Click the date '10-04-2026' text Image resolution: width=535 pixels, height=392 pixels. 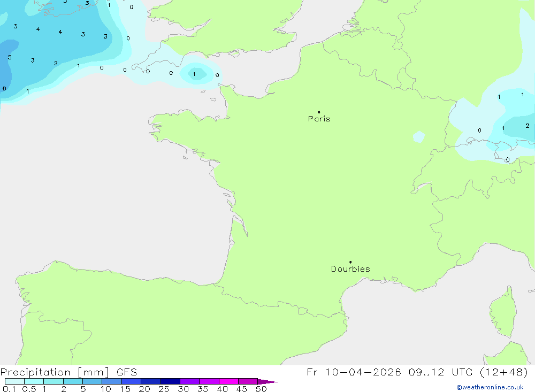coord(363,372)
